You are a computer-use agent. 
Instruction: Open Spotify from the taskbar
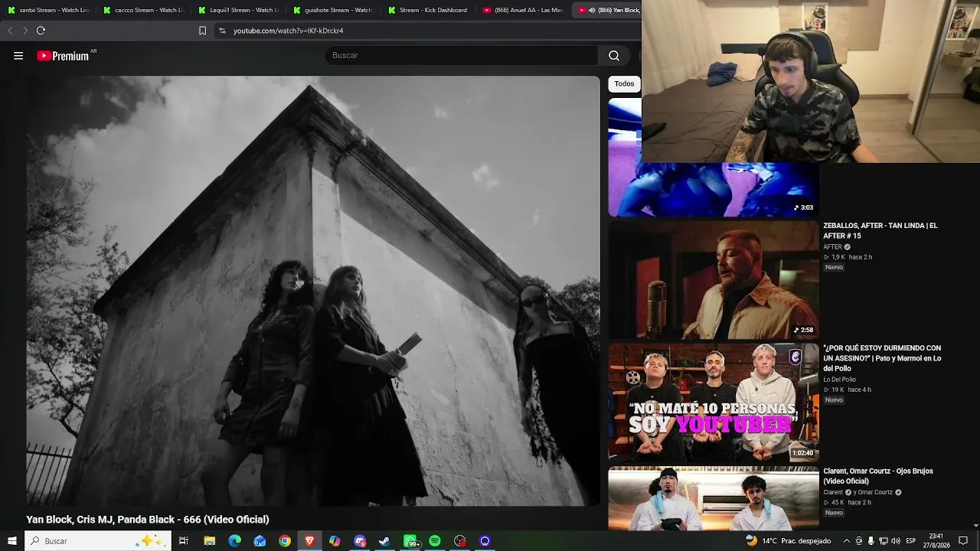point(435,541)
